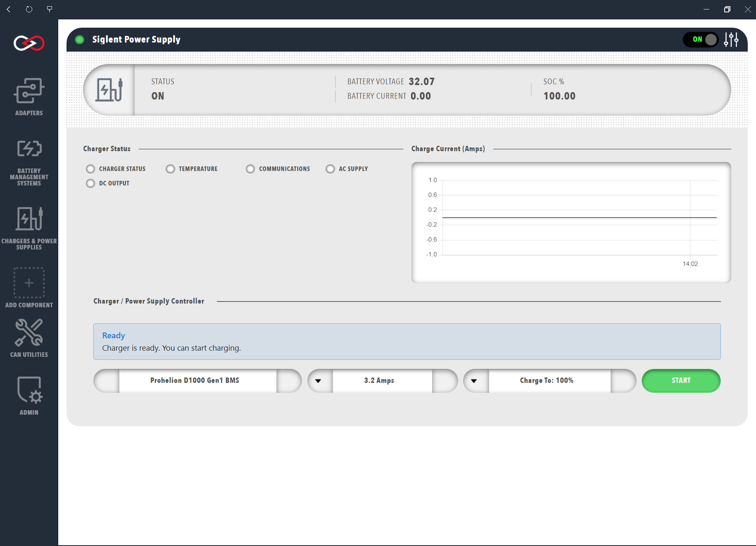Restore down the window
756x546 pixels.
point(727,9)
